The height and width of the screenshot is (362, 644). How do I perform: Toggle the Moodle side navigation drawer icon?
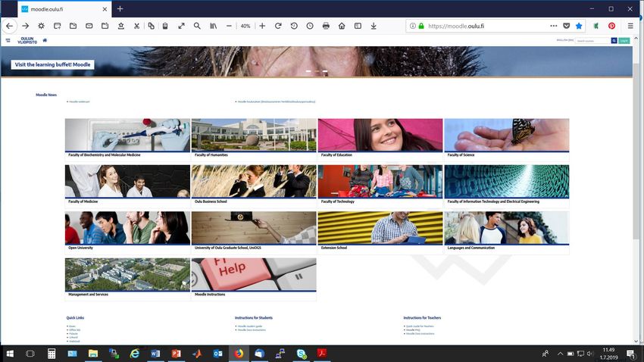(8, 40)
